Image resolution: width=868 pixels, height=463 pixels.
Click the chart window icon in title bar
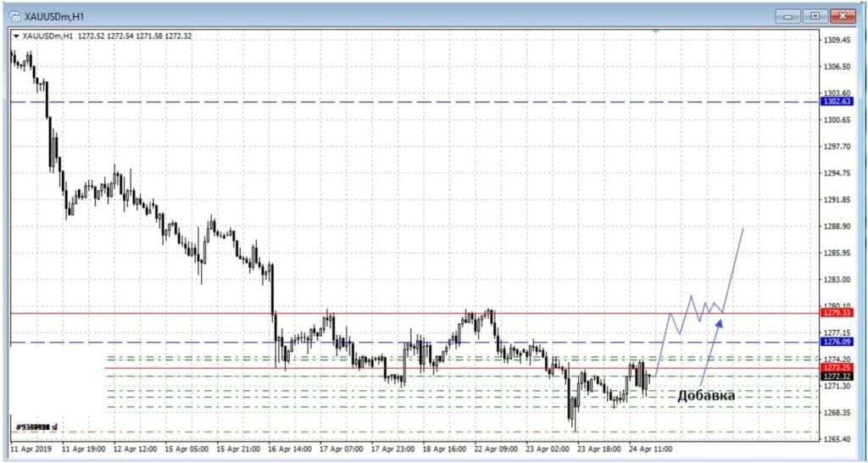pyautogui.click(x=13, y=16)
